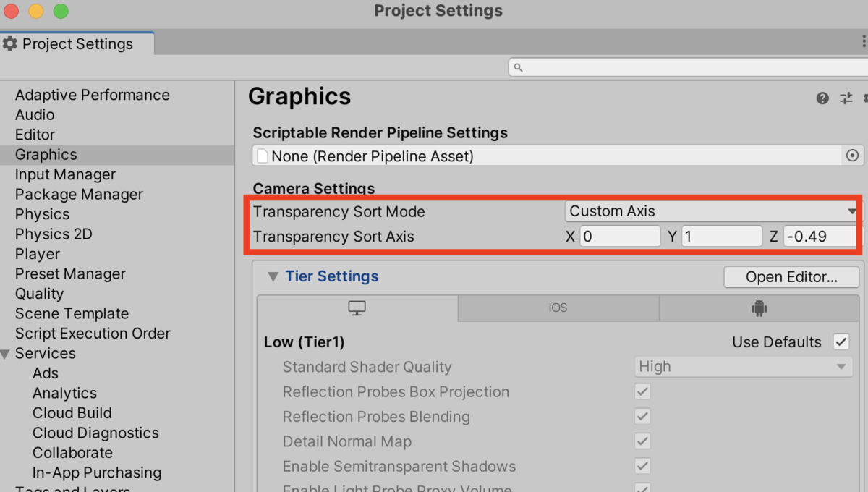Toggle Enable Semitransparent Shadows checkbox
This screenshot has height=492, width=868.
(x=642, y=466)
